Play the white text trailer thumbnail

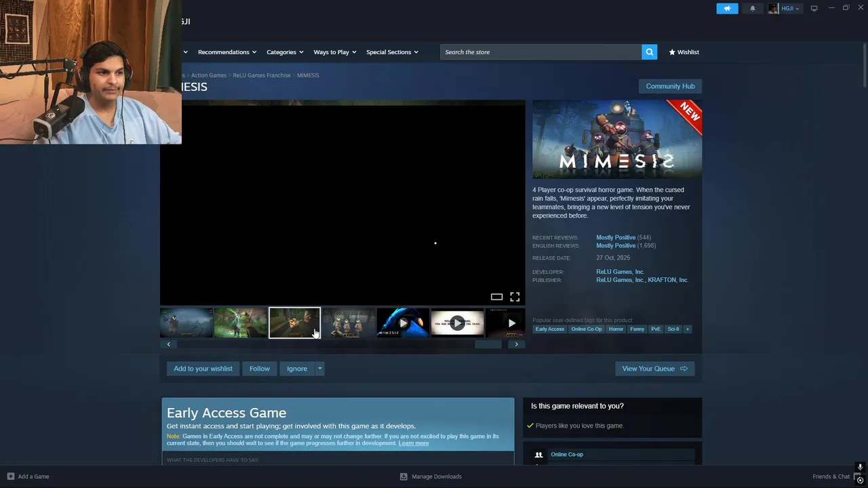coord(457,323)
